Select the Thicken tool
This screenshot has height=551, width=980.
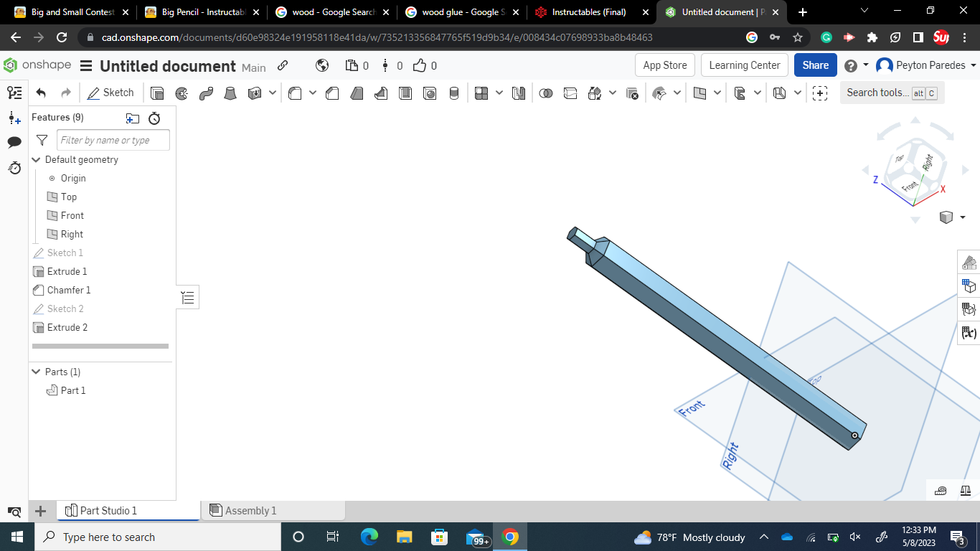click(x=255, y=93)
